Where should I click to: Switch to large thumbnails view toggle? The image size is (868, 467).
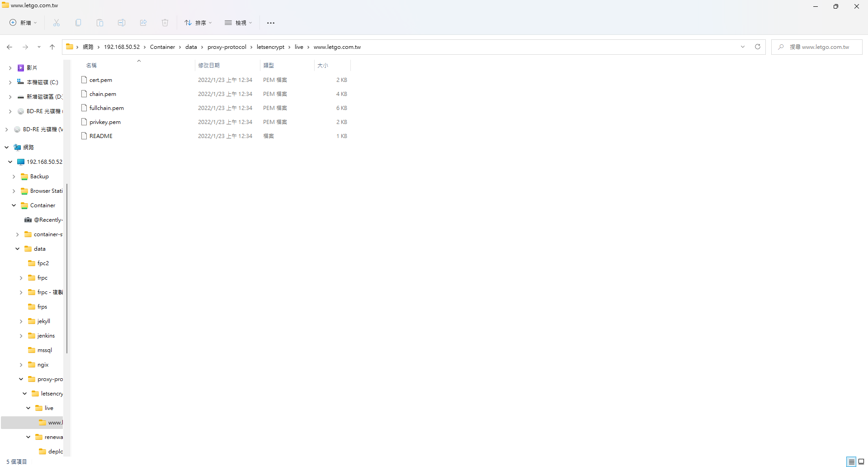[x=861, y=462]
